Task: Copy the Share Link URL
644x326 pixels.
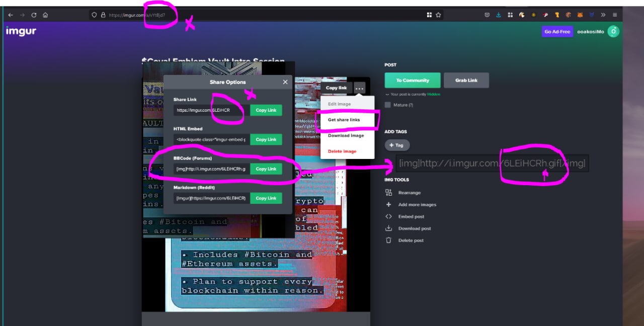Action: (x=266, y=110)
